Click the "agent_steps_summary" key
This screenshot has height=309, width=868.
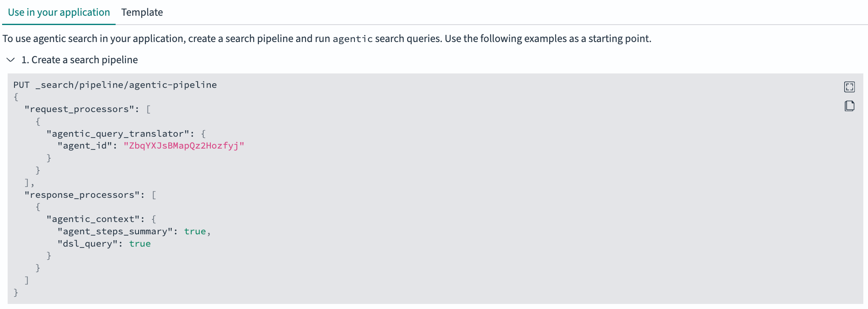pos(115,231)
